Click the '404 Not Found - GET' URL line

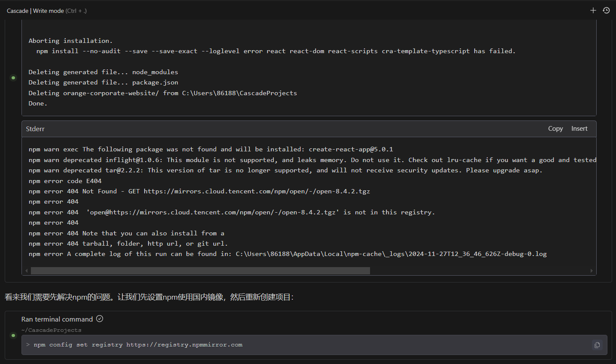pyautogui.click(x=199, y=191)
